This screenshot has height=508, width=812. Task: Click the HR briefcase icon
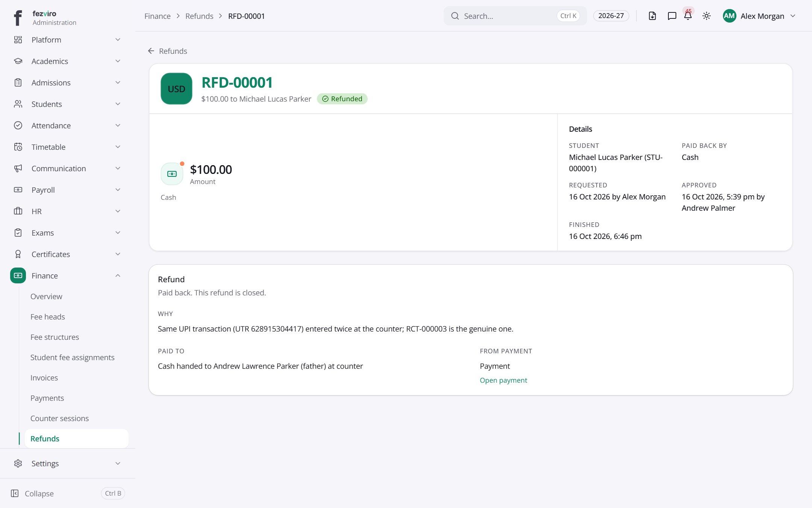18,211
